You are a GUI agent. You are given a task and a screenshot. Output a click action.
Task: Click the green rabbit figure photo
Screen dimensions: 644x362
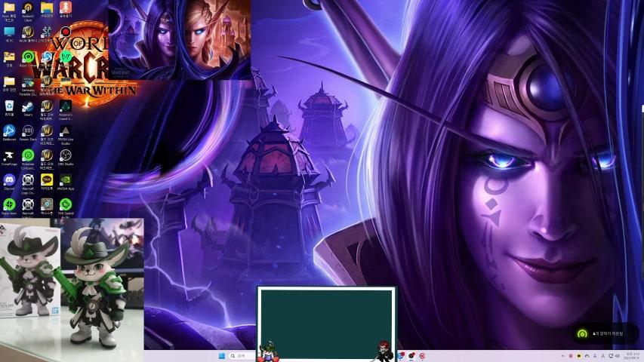(x=72, y=290)
